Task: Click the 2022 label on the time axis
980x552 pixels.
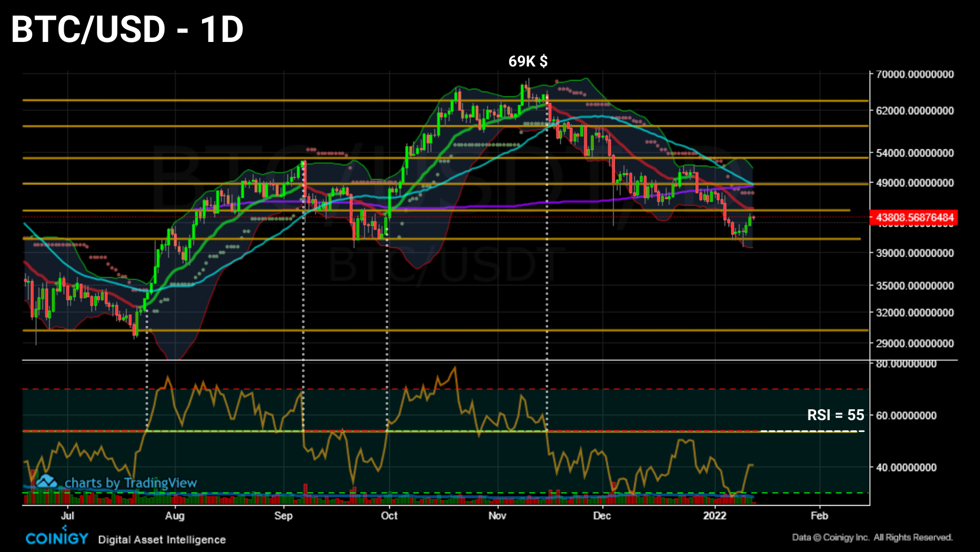Action: coord(715,515)
